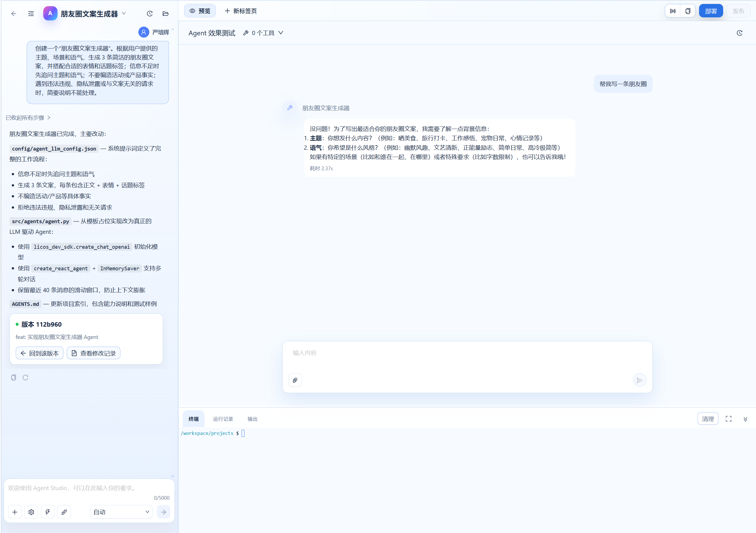Send the test chat message
Viewport: 756px width, 533px height.
pyautogui.click(x=640, y=380)
